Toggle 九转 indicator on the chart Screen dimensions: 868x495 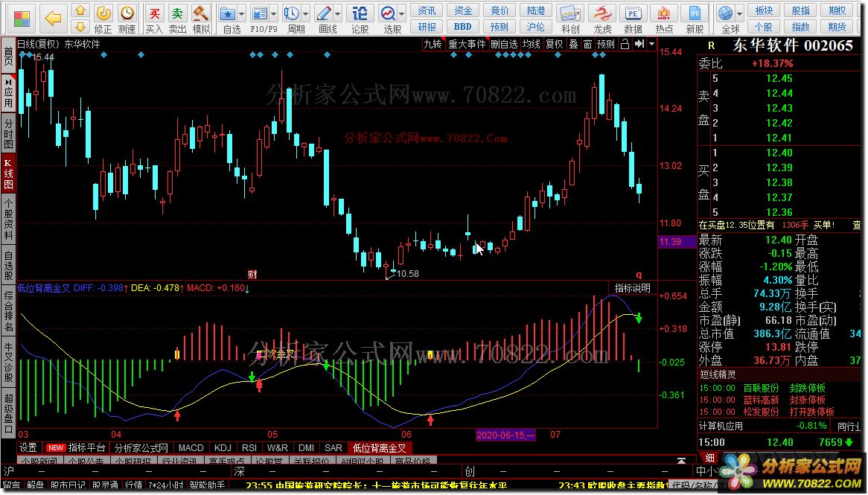pos(433,44)
